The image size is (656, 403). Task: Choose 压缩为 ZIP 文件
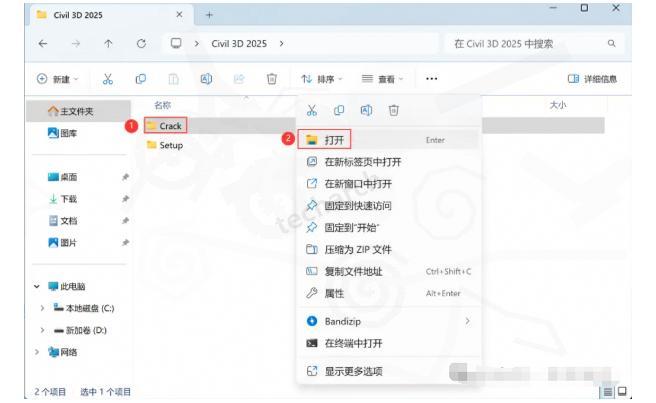(x=389, y=249)
